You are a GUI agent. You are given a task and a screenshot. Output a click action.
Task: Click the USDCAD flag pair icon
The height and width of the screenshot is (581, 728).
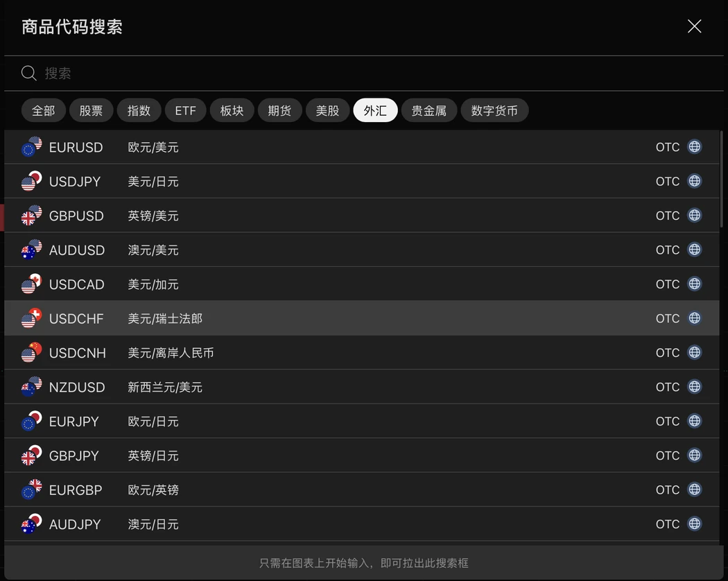(x=32, y=284)
